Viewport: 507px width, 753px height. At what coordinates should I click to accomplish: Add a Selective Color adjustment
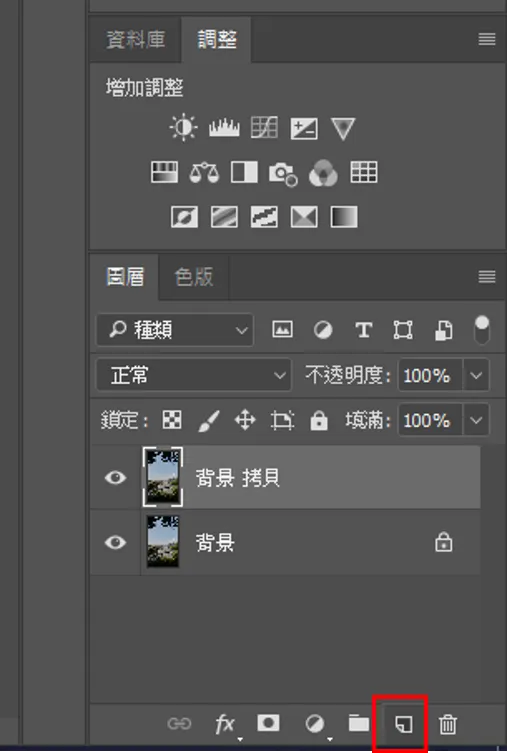[x=304, y=217]
